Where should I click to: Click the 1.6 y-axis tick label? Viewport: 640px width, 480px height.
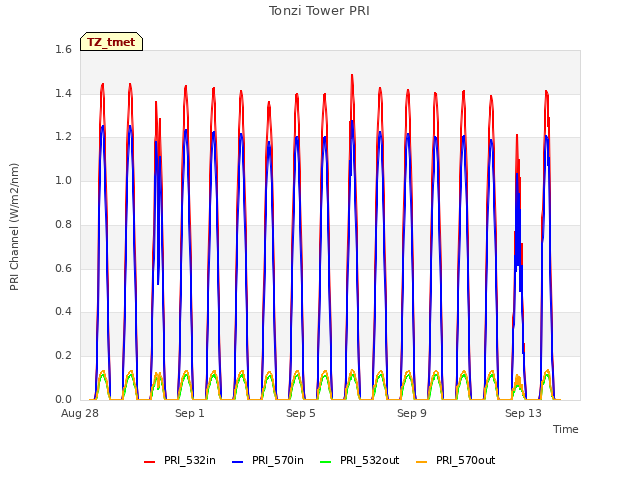click(63, 49)
